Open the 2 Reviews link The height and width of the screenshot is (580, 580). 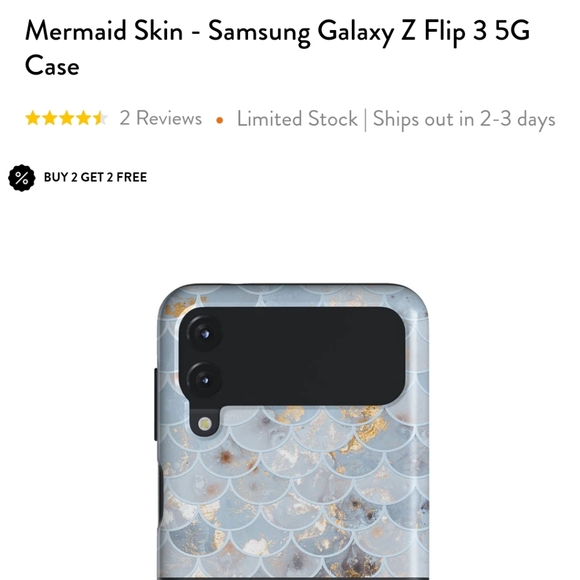tap(161, 118)
